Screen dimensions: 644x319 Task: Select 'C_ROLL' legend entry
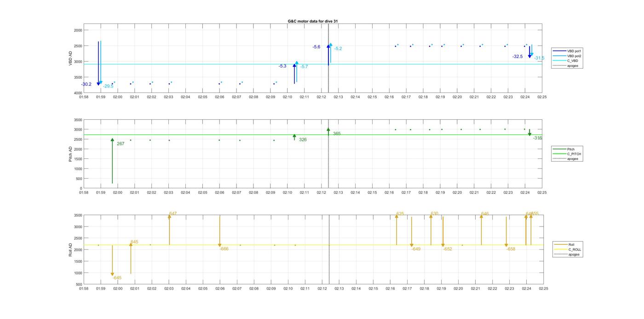click(568, 249)
